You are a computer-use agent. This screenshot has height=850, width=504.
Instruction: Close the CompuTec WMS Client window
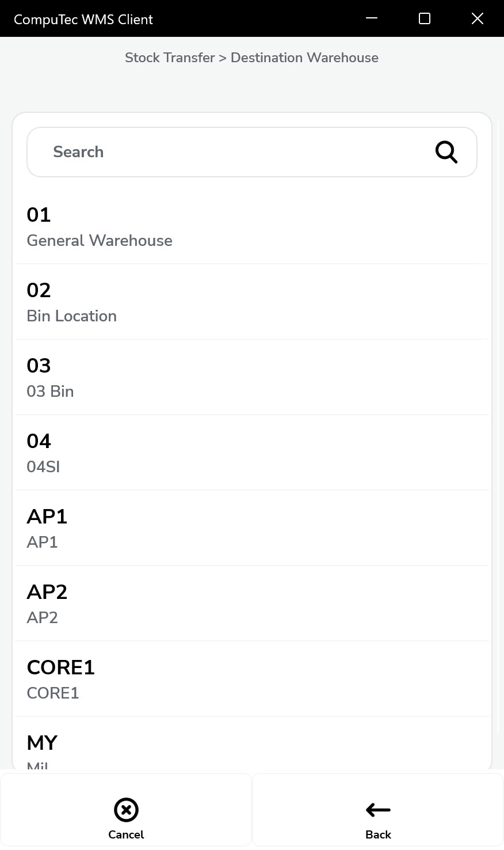477,18
